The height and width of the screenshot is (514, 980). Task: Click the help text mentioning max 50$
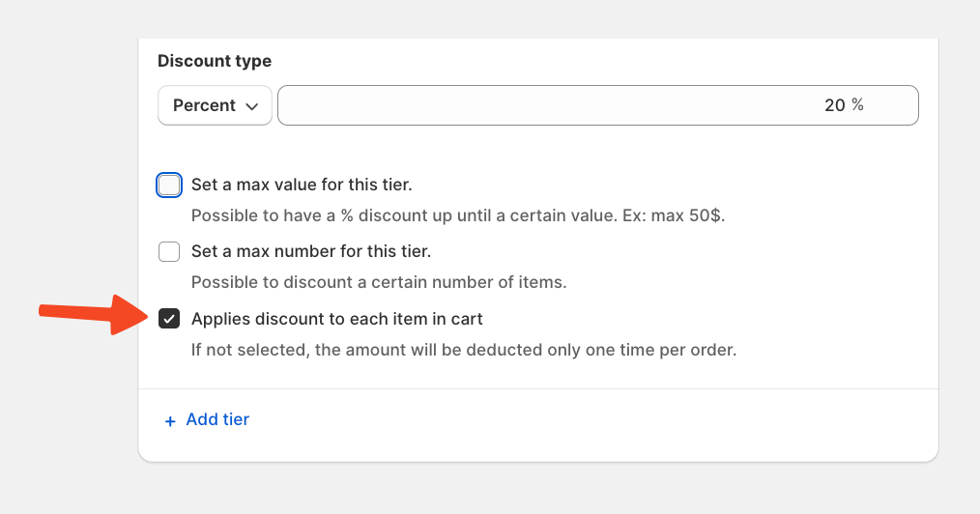(x=457, y=214)
